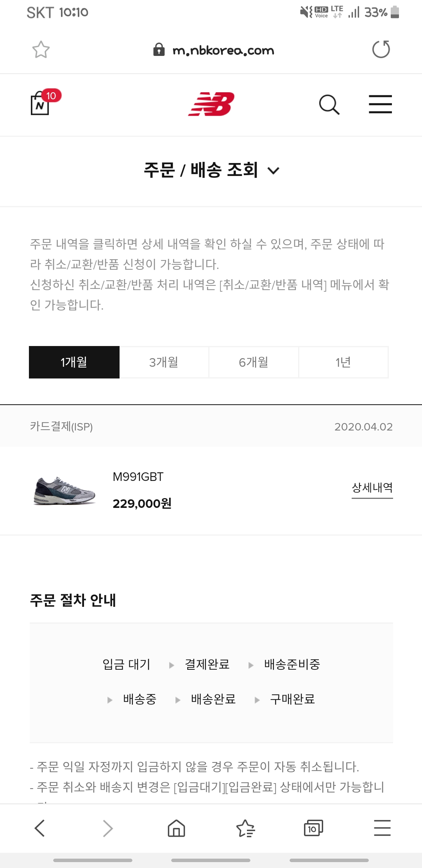Select the 1개월 period filter

pyautogui.click(x=74, y=362)
